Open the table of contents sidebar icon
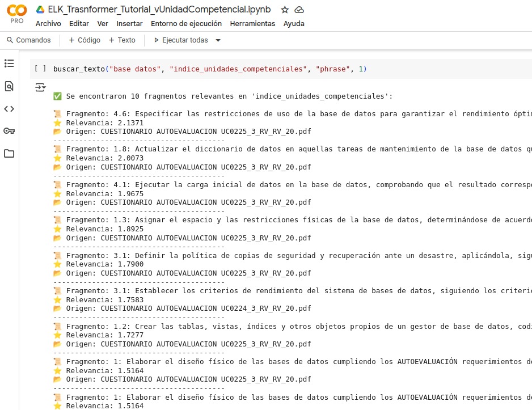 pyautogui.click(x=9, y=64)
